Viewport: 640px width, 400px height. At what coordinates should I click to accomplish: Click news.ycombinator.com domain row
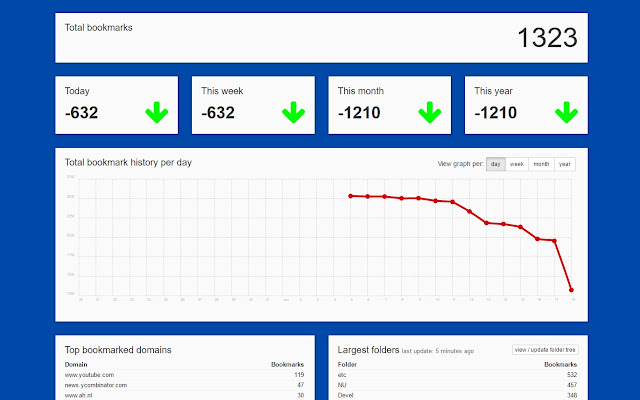click(184, 385)
